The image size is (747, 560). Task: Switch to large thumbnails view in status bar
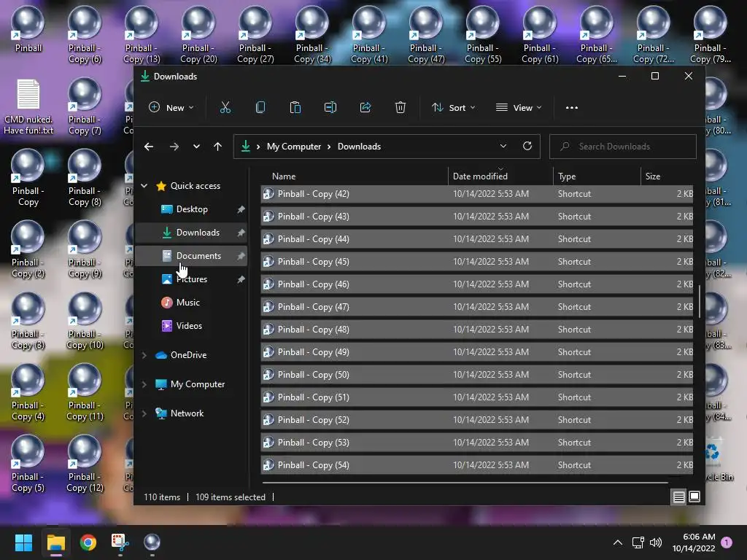(x=694, y=497)
